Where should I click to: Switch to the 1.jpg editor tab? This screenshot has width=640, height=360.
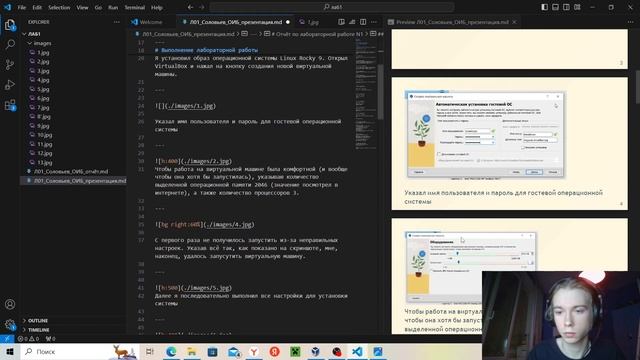point(313,22)
